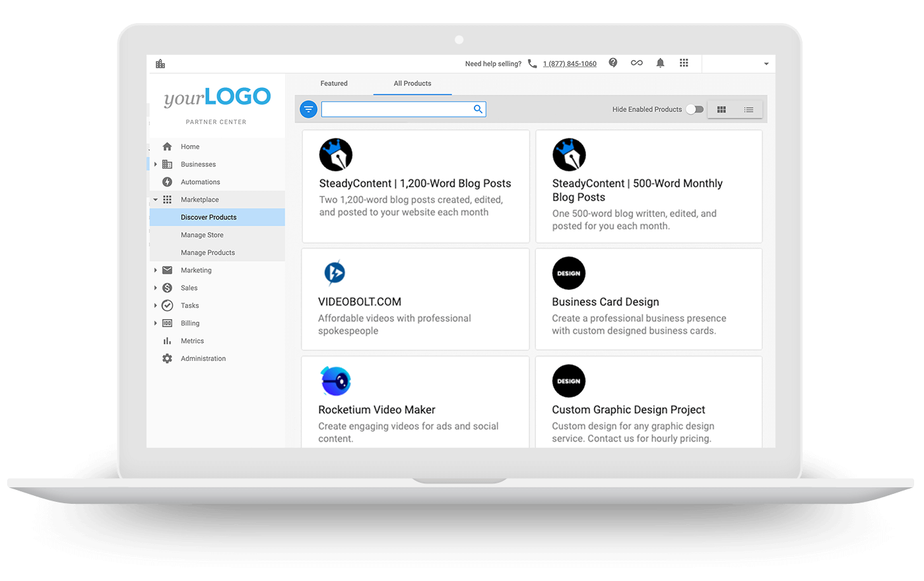Click 'Affordable videos with professional spokespeople' description
Image resolution: width=924 pixels, height=581 pixels.
point(395,324)
